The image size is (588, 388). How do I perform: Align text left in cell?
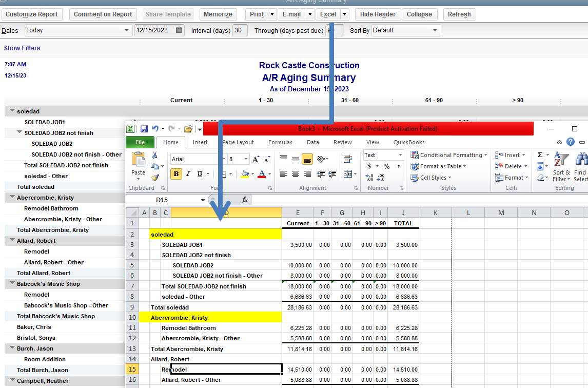(284, 174)
